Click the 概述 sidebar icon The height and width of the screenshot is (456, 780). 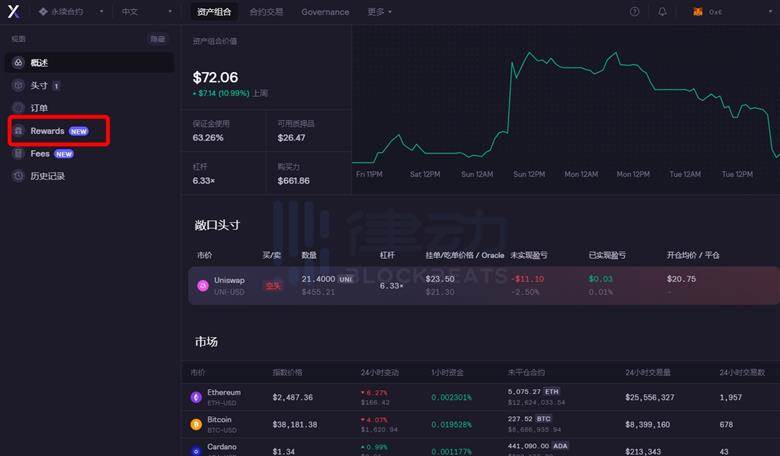pyautogui.click(x=18, y=63)
